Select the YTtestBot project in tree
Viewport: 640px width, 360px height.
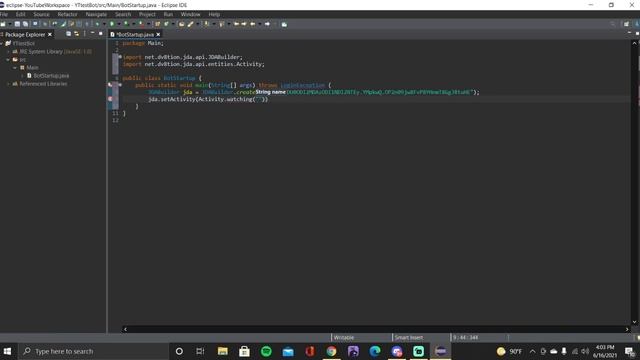23,43
